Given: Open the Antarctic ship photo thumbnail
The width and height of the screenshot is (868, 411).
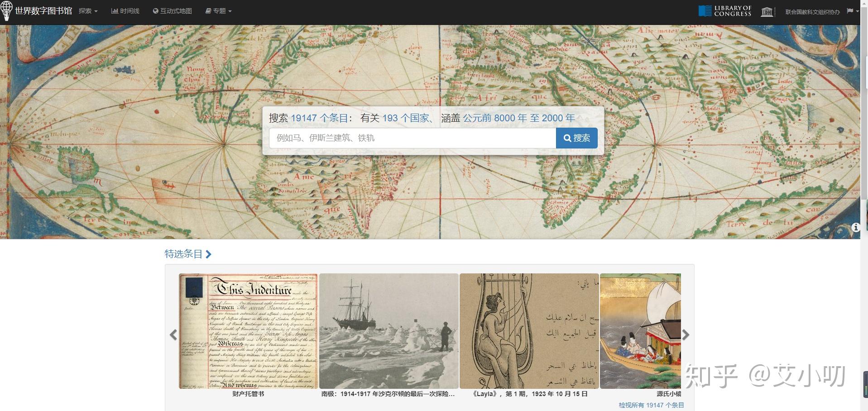Looking at the screenshot, I should point(389,331).
